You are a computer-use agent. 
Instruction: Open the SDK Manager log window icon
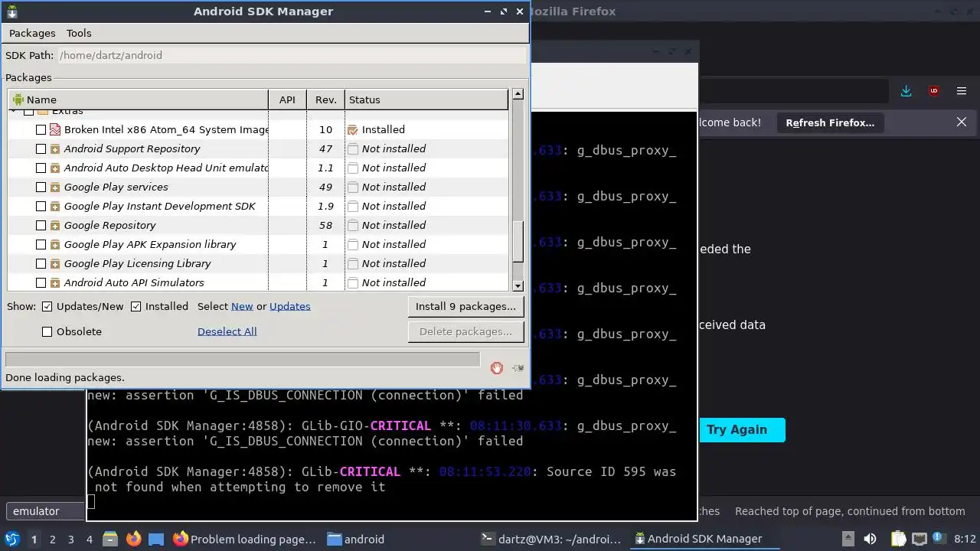click(x=518, y=368)
